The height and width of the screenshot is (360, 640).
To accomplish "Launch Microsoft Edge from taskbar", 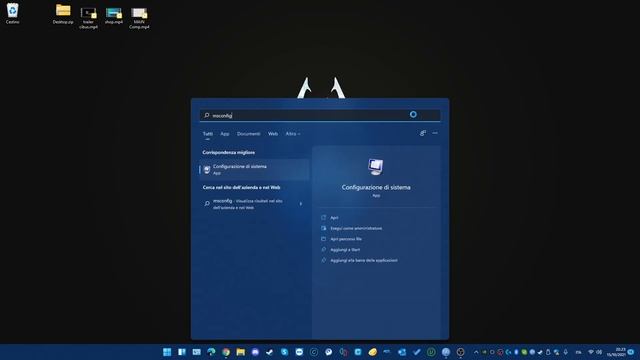I will tap(211, 352).
